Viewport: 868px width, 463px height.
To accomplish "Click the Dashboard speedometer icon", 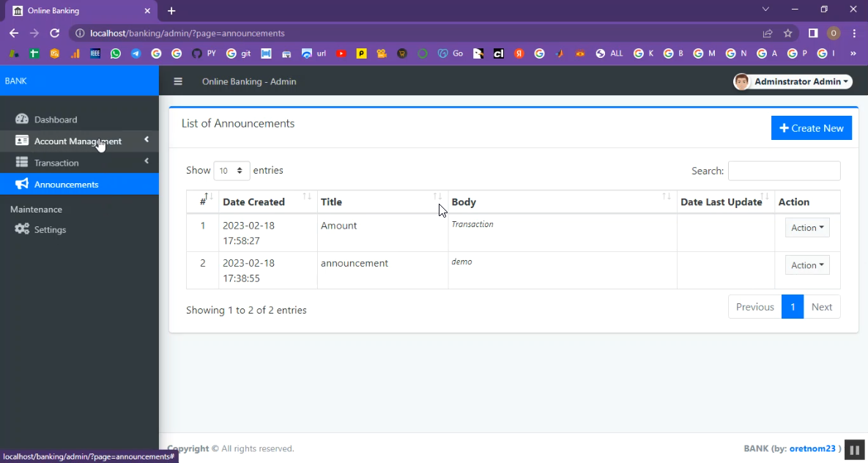I will [22, 119].
